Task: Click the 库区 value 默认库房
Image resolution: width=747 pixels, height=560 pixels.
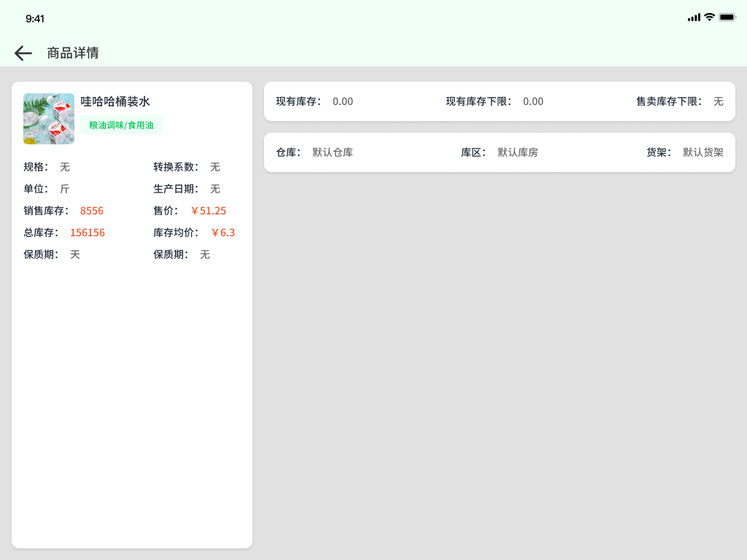Action: (x=517, y=152)
